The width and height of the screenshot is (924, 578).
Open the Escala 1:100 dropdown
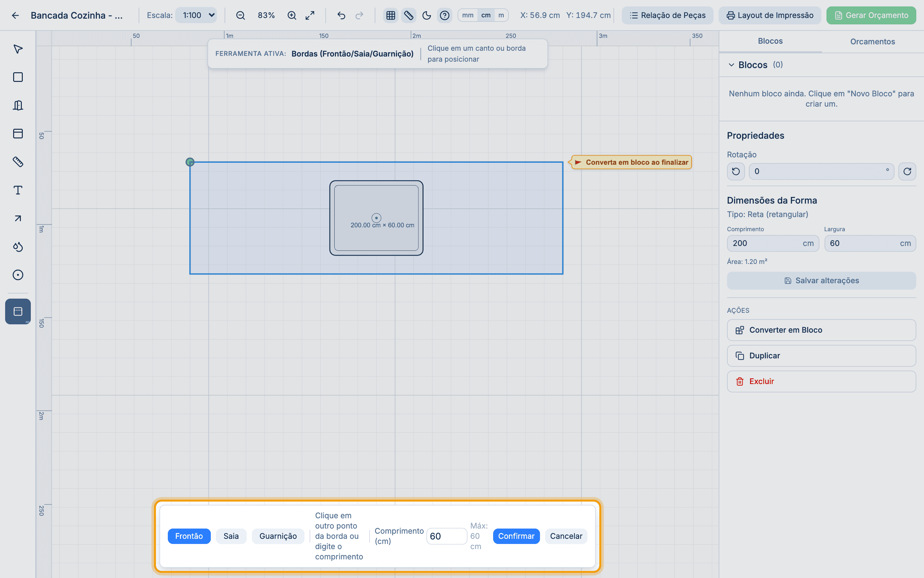pyautogui.click(x=196, y=15)
